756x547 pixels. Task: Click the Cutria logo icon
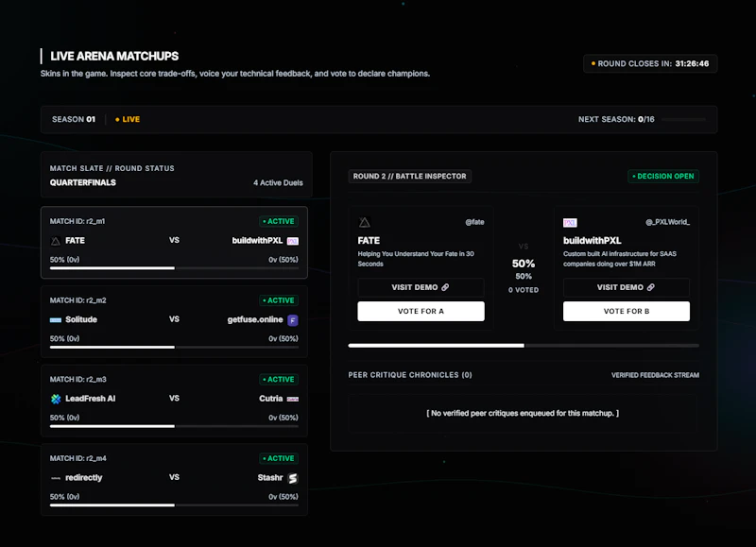pos(293,399)
